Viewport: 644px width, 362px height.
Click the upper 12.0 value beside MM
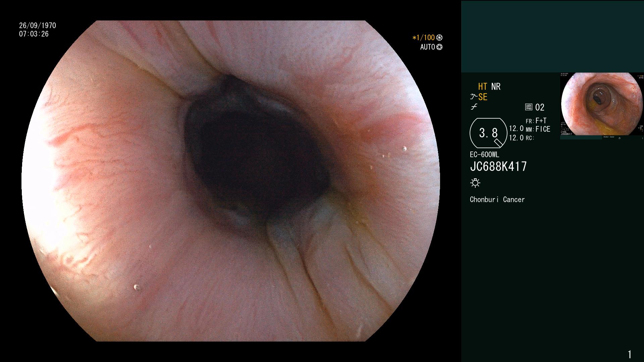(x=516, y=129)
